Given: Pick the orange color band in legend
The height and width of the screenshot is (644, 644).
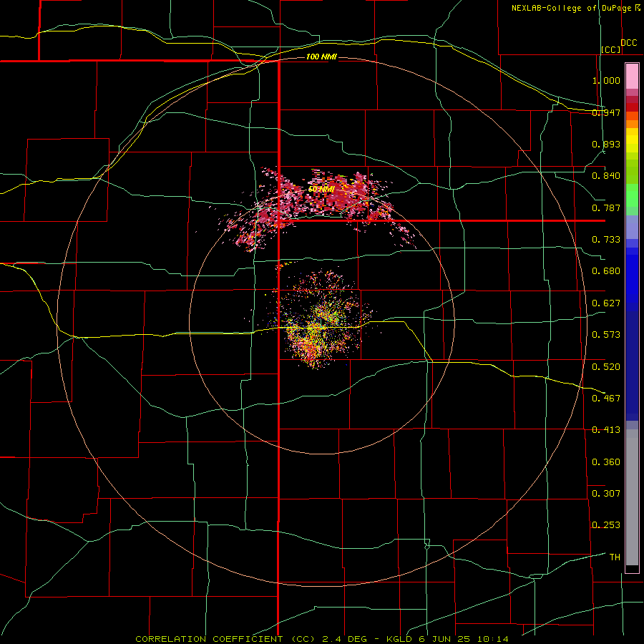Looking at the screenshot, I should pos(632,124).
